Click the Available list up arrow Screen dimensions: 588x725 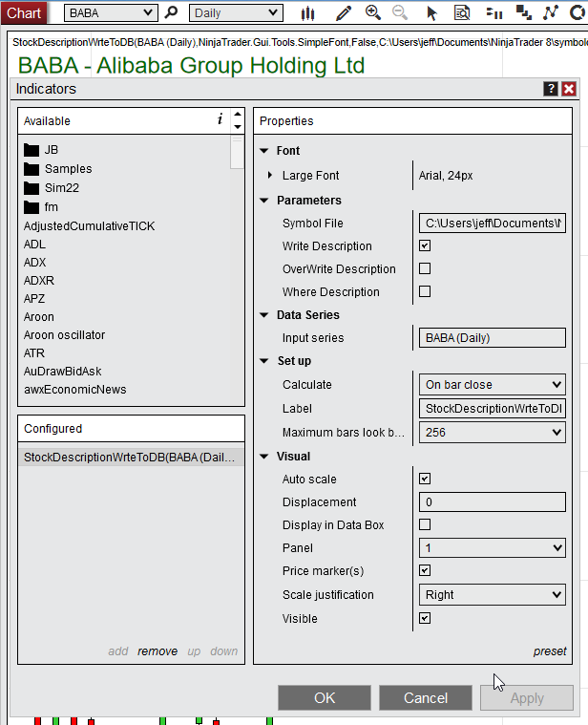coord(238,114)
